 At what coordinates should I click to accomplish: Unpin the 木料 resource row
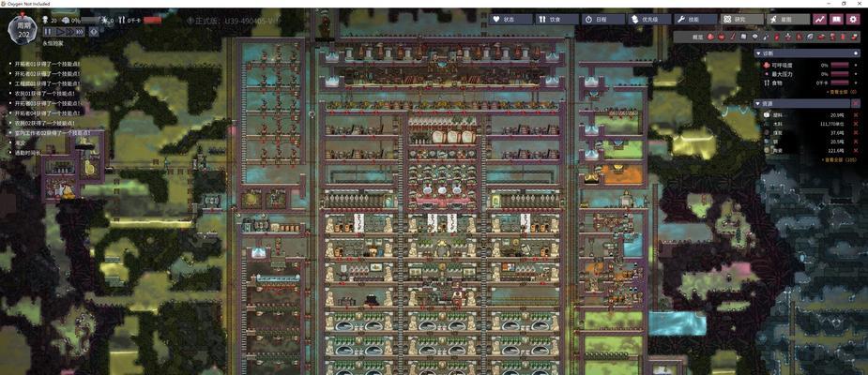tap(855, 124)
